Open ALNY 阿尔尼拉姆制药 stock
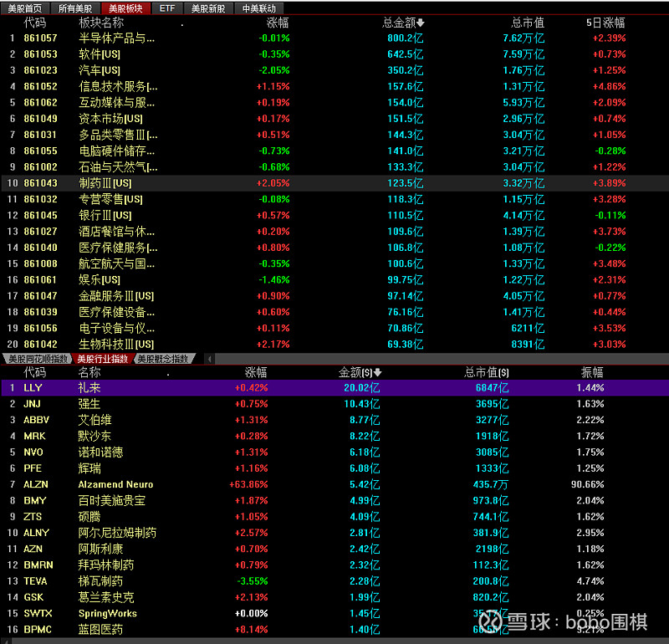 pyautogui.click(x=334, y=533)
